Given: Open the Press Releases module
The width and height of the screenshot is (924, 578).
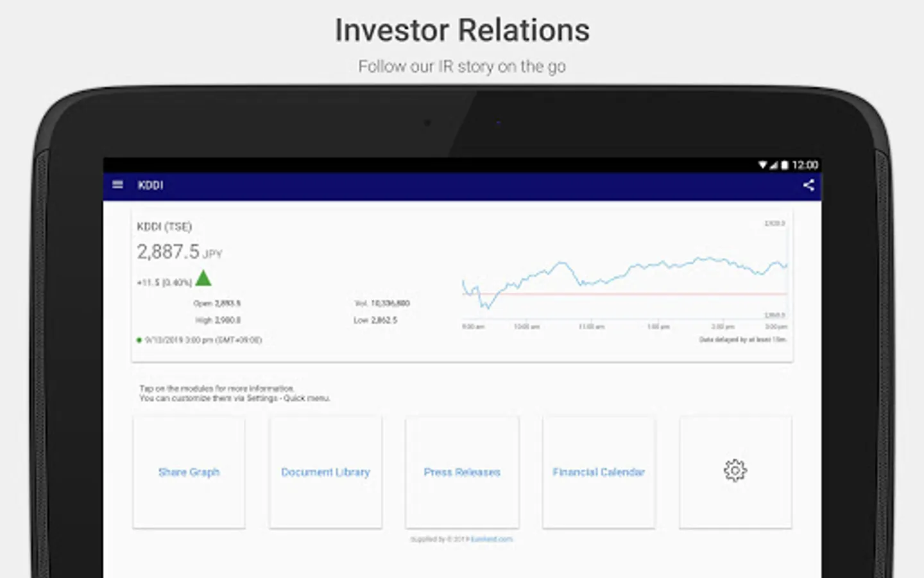Looking at the screenshot, I should (x=462, y=472).
